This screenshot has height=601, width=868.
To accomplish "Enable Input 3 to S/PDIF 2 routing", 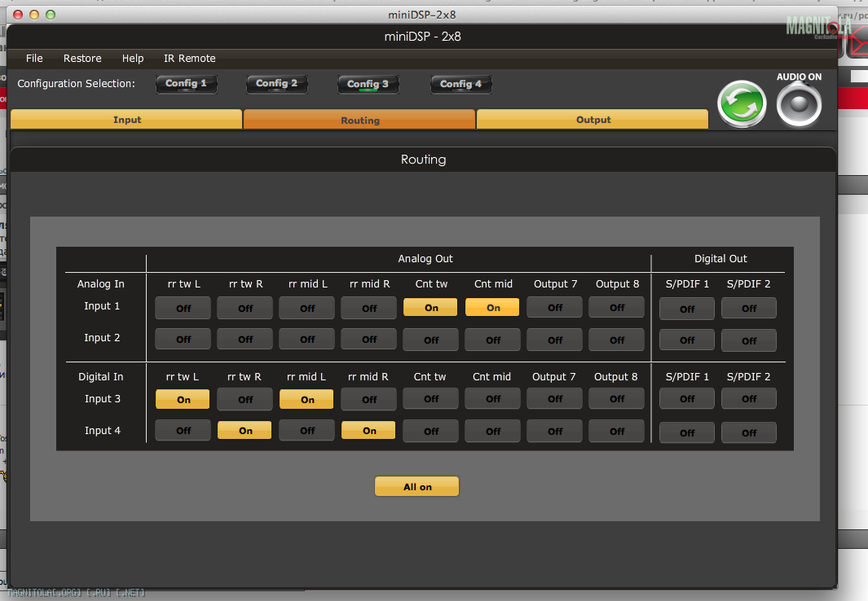I will [749, 399].
